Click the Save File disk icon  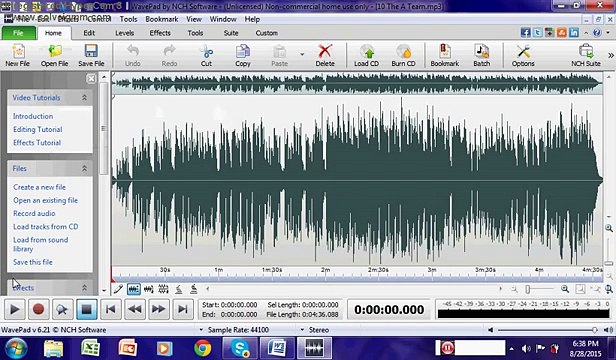click(x=91, y=55)
